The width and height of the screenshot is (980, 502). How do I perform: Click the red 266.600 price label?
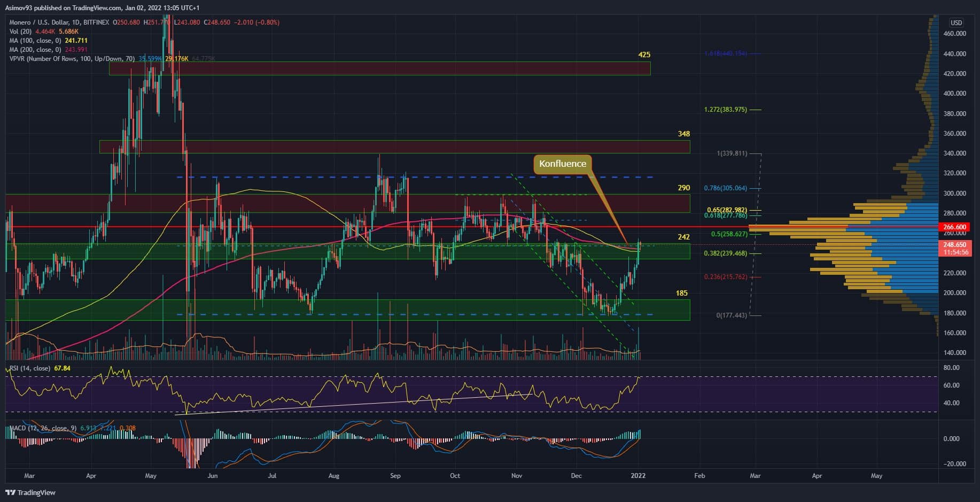[955, 227]
